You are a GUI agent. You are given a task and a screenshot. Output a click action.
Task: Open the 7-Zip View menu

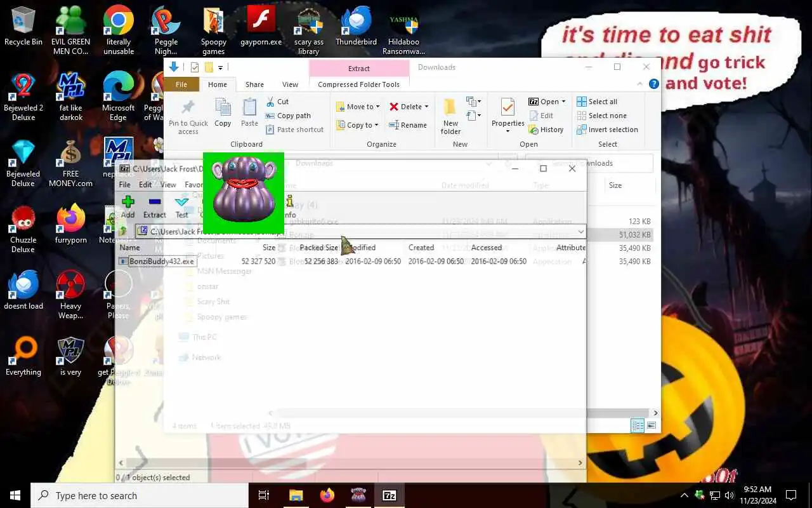tap(168, 185)
